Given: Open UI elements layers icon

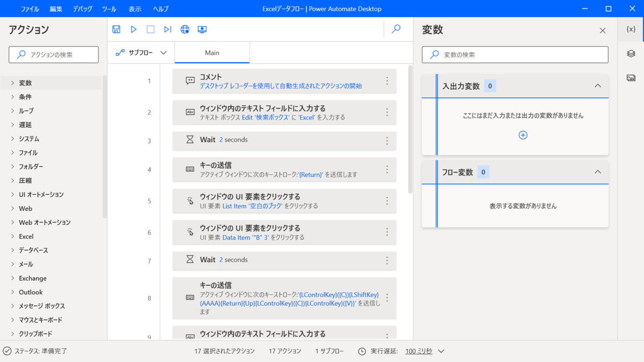Looking at the screenshot, I should coord(631,54).
